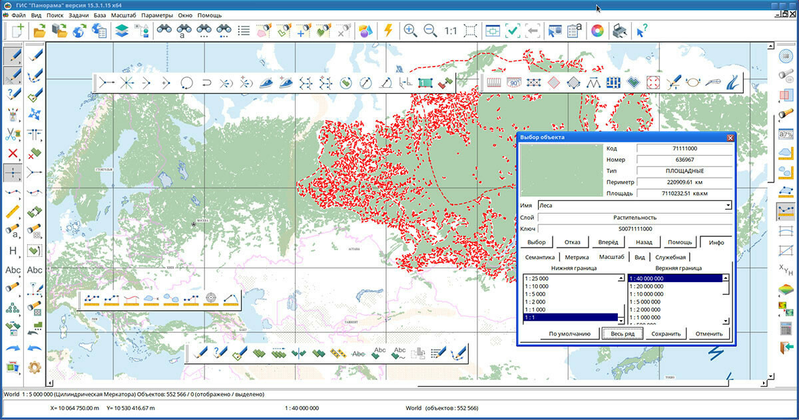Viewport: 799px width, 420px height.
Task: Click the color wheel palette icon
Action: [x=597, y=31]
